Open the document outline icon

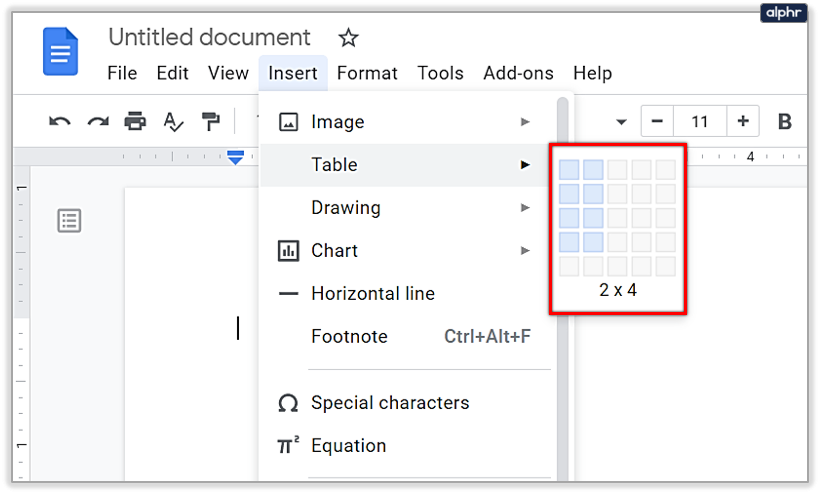tap(69, 221)
